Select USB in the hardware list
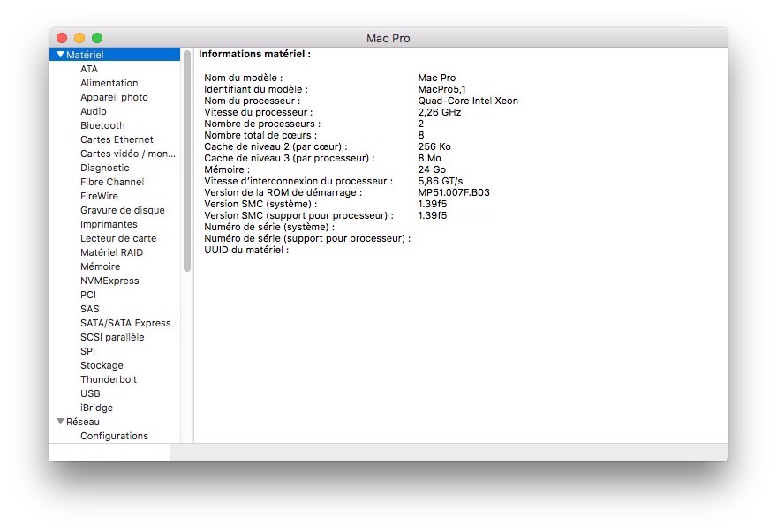Image resolution: width=777 pixels, height=532 pixels. [x=90, y=393]
